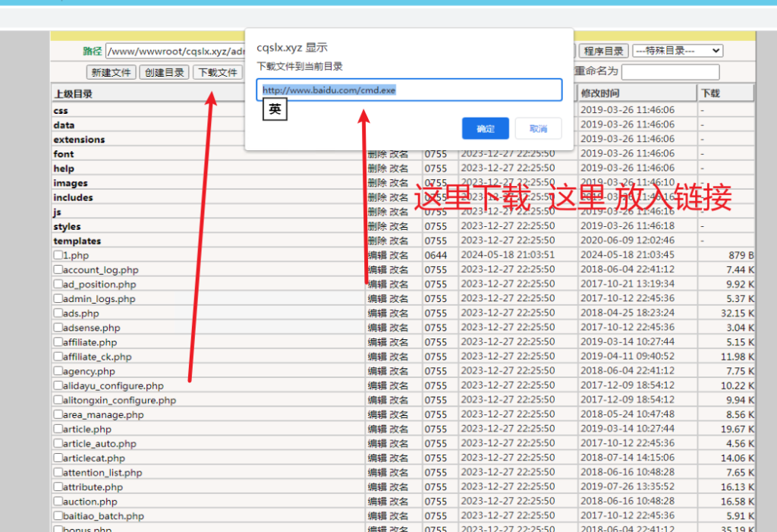777x532 pixels.
Task: Open the templates folder
Action: [x=77, y=241]
